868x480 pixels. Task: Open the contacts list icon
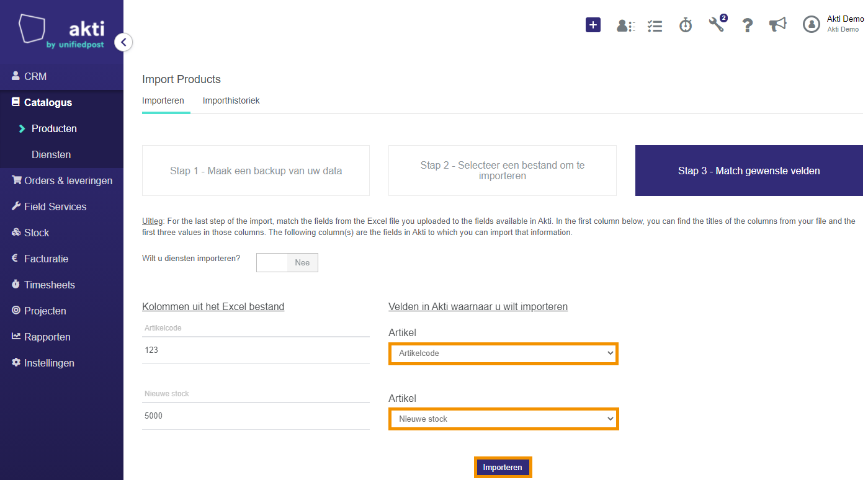625,25
